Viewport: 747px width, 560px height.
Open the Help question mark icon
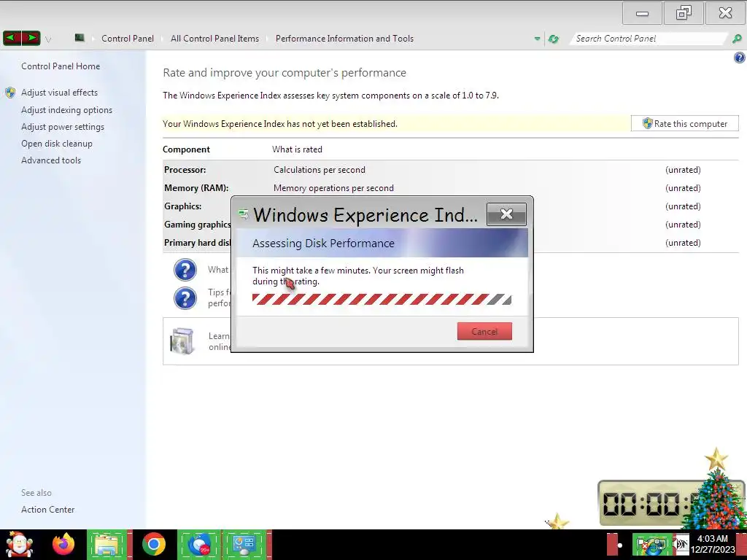(739, 58)
